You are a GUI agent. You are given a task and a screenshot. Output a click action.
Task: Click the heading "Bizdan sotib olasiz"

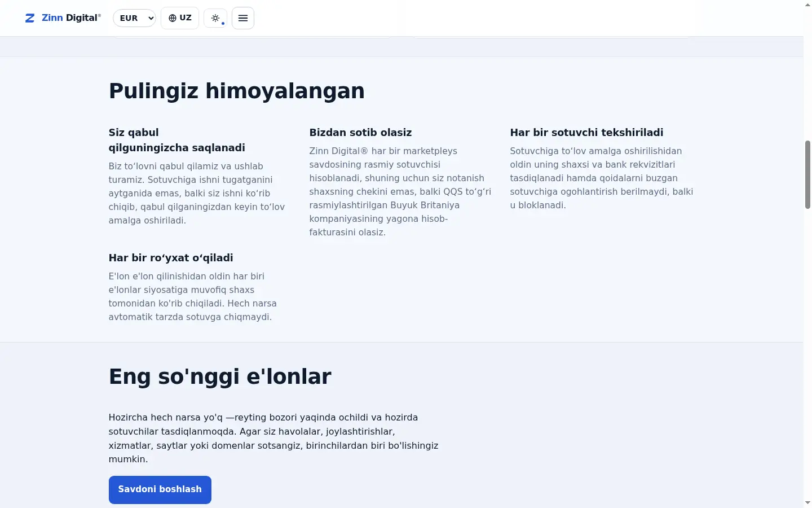click(361, 133)
